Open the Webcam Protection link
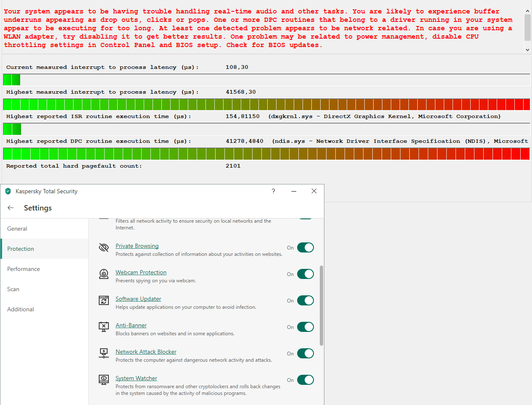This screenshot has height=405, width=532. [x=141, y=272]
